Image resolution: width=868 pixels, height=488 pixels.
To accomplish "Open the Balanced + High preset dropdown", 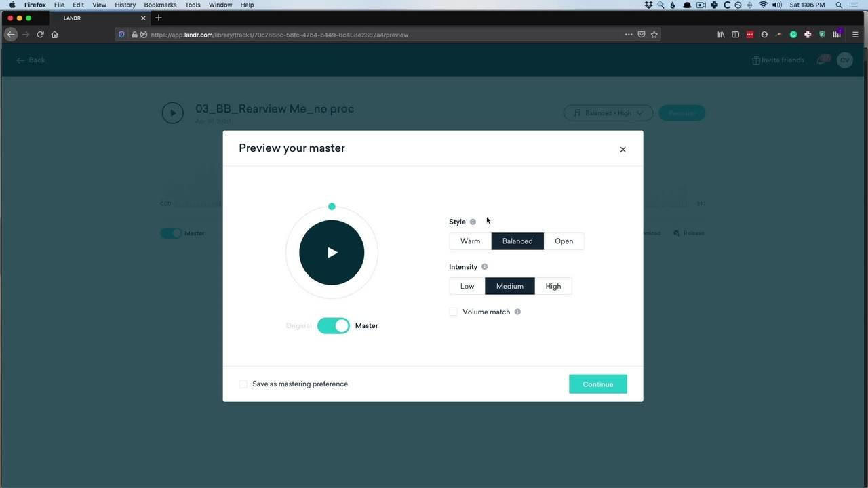I will [608, 113].
